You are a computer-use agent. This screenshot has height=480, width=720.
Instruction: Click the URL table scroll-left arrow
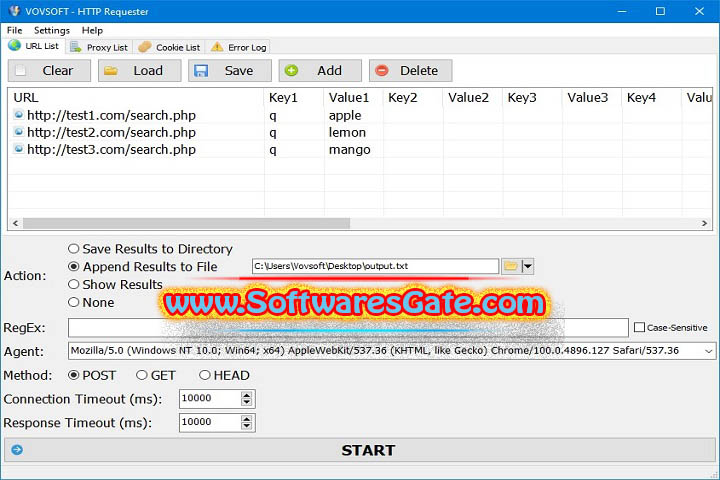tap(15, 223)
